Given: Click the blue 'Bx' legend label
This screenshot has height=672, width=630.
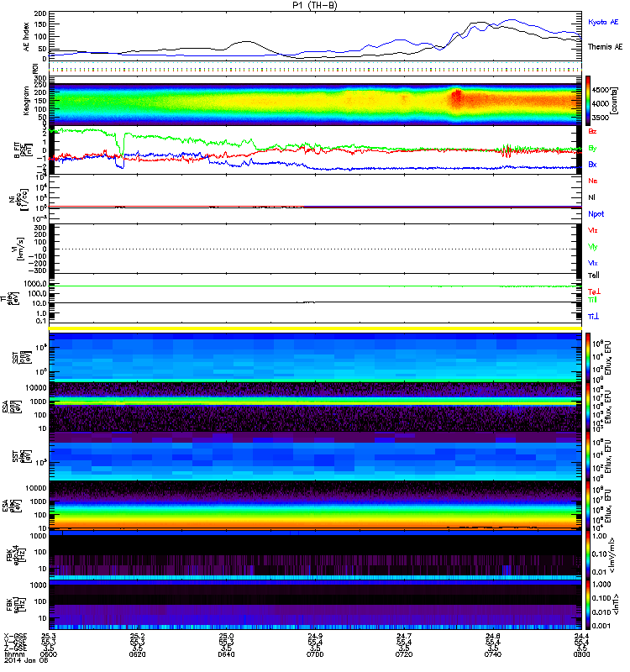Looking at the screenshot, I should 592,165.
